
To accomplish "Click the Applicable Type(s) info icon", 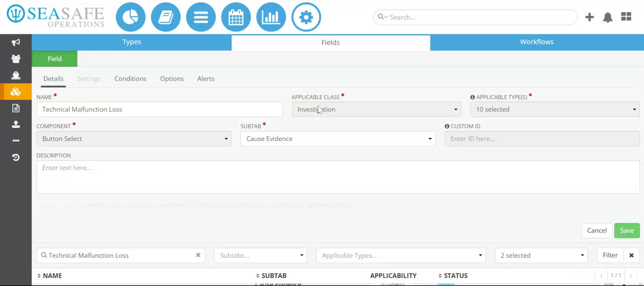I will click(473, 97).
